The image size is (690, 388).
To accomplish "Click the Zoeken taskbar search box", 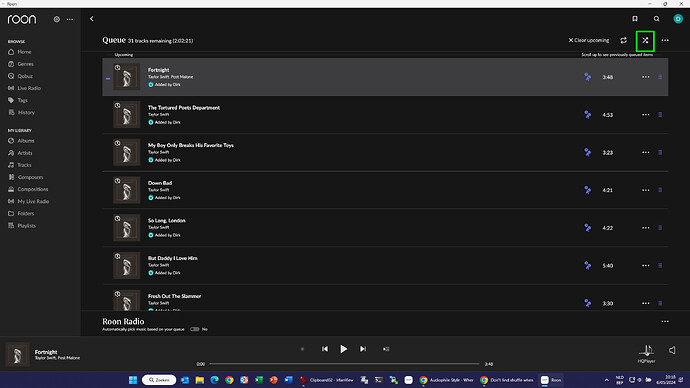I will [159, 380].
